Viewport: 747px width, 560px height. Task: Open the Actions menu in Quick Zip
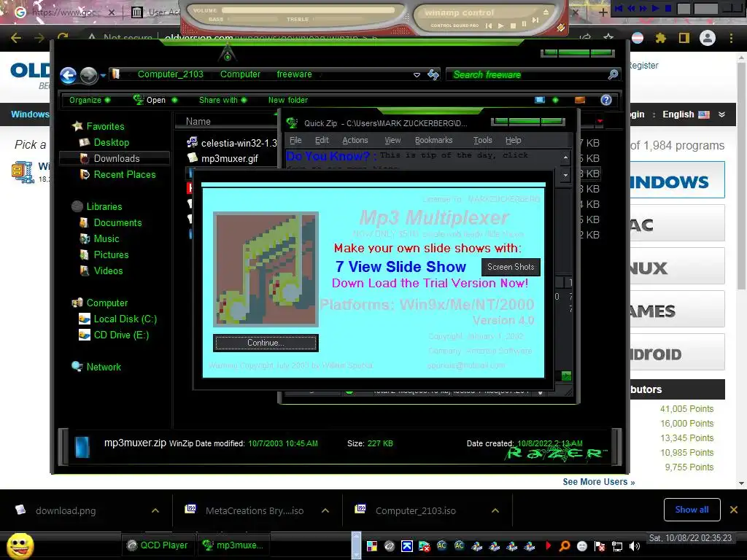[355, 140]
